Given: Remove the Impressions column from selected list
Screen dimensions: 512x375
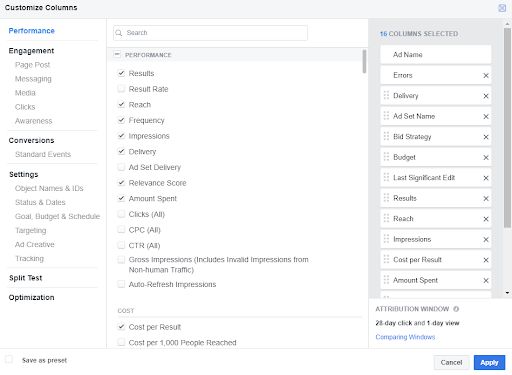Looking at the screenshot, I should [486, 239].
